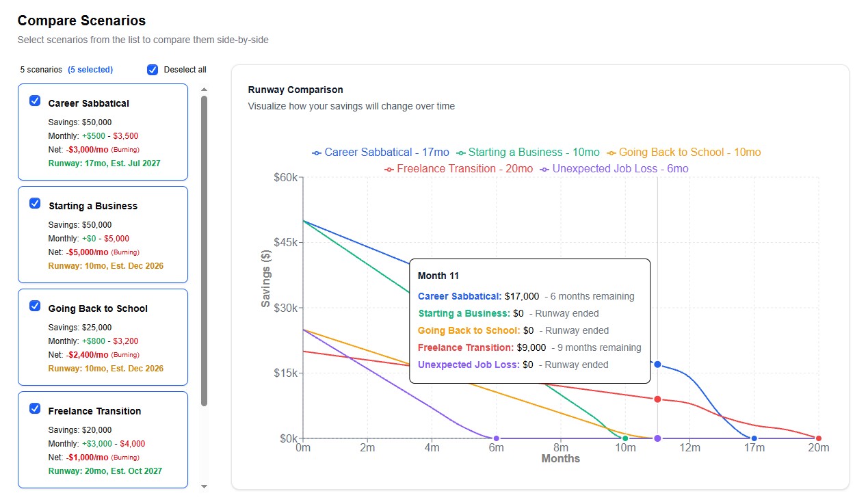Uncheck the Career Sabbatical scenario checkbox
The image size is (868, 502).
34,101
